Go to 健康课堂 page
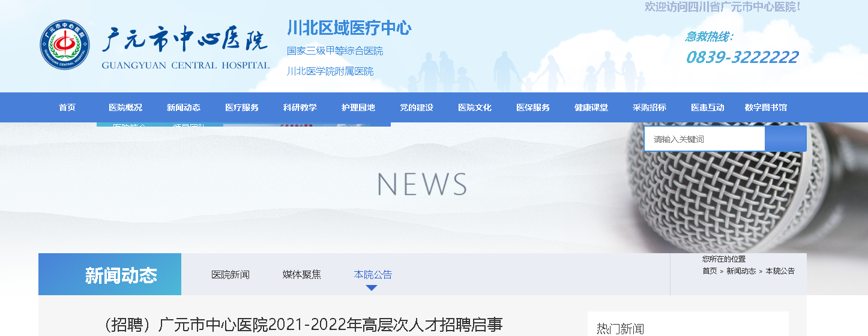 tap(591, 108)
